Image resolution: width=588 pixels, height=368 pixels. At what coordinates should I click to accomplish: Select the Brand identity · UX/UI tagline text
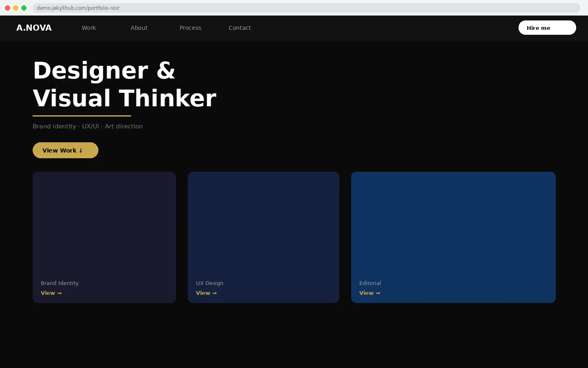[x=87, y=126]
